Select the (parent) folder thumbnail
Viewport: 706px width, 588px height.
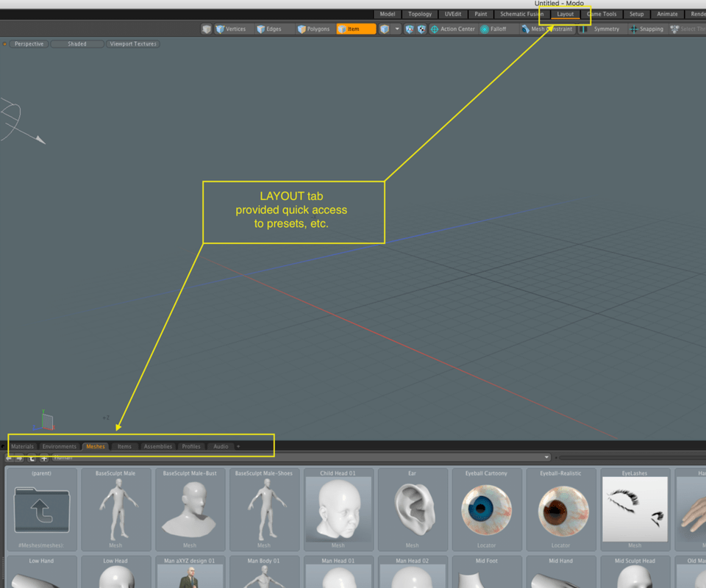[41, 509]
